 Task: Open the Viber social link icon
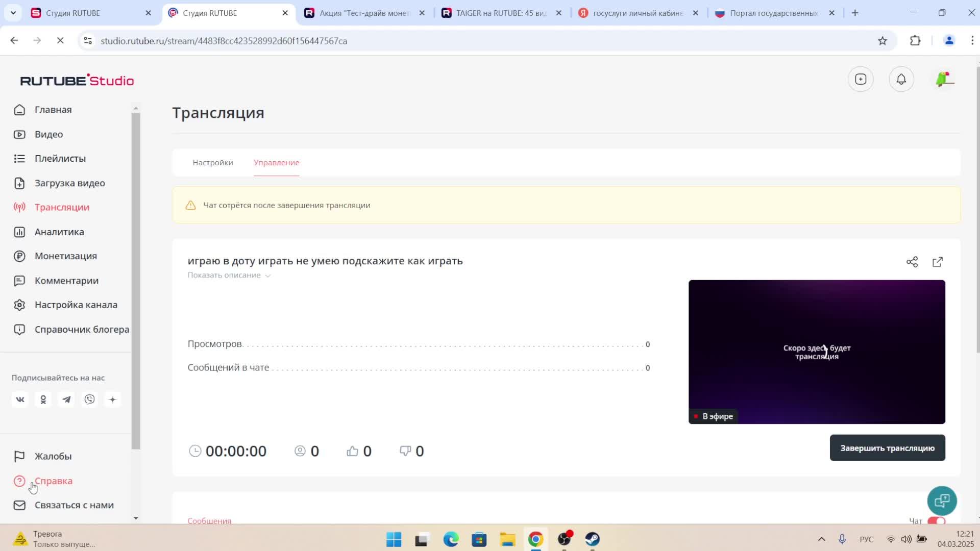coord(90,399)
